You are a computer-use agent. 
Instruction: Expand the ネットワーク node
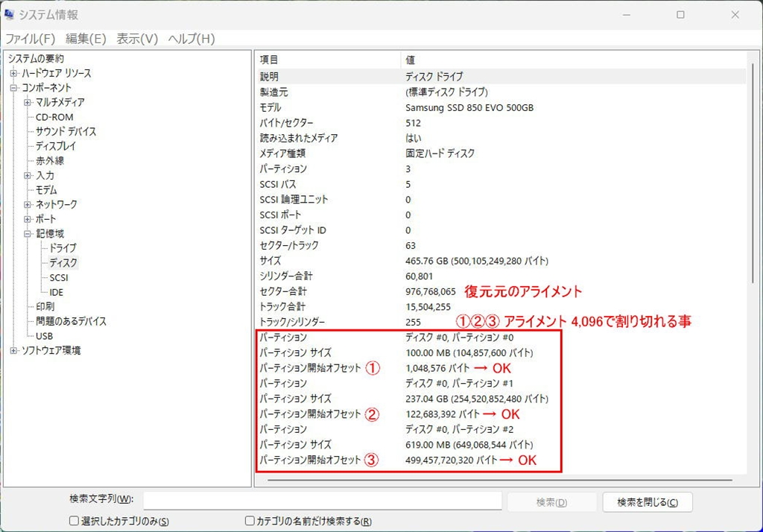28,205
